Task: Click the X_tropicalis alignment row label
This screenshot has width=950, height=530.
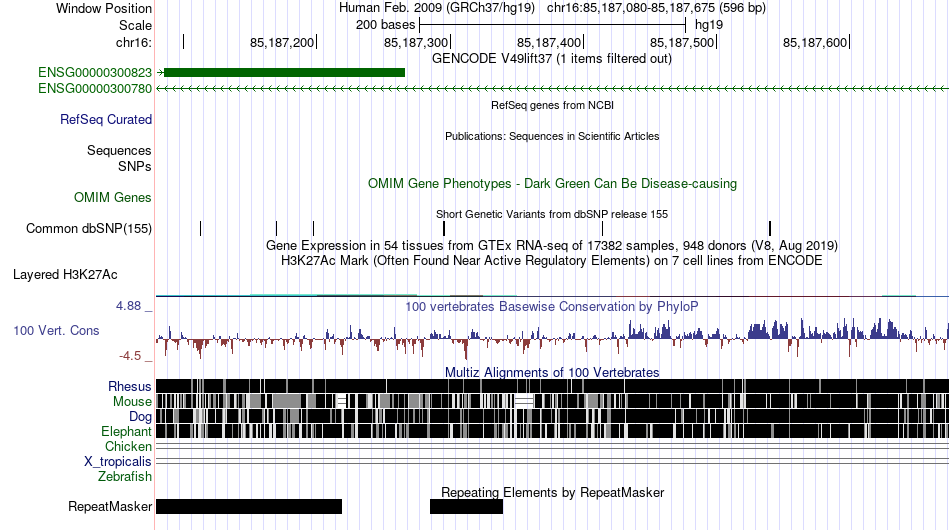Action: tap(118, 462)
